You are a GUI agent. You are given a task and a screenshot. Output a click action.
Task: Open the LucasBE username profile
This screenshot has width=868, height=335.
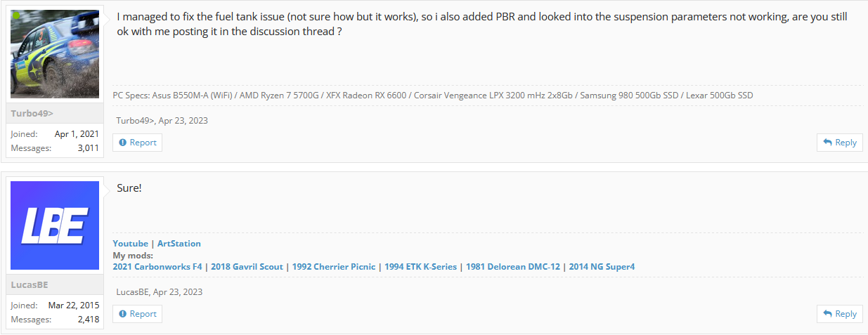click(30, 284)
